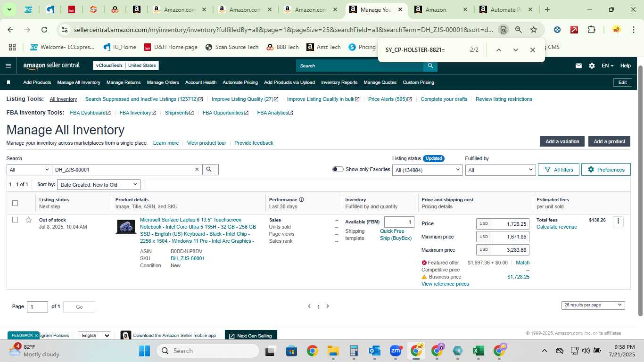Clear the DH_ZJS-00001 search term
Image resolution: width=644 pixels, height=362 pixels.
[197, 170]
